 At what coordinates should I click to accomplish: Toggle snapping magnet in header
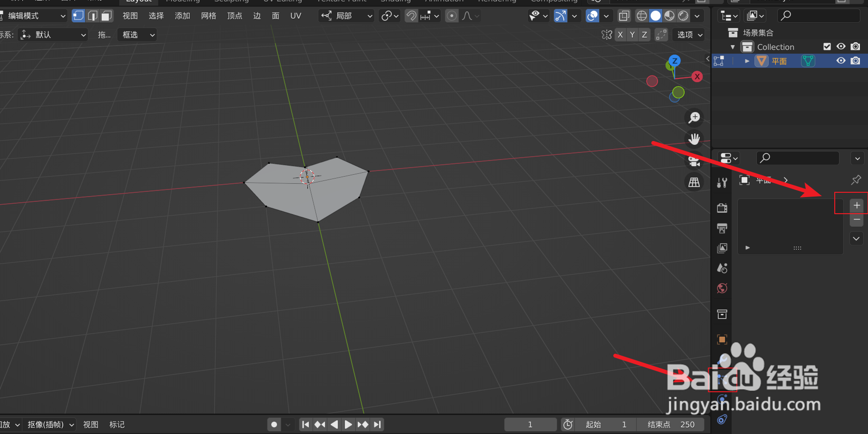(x=411, y=16)
